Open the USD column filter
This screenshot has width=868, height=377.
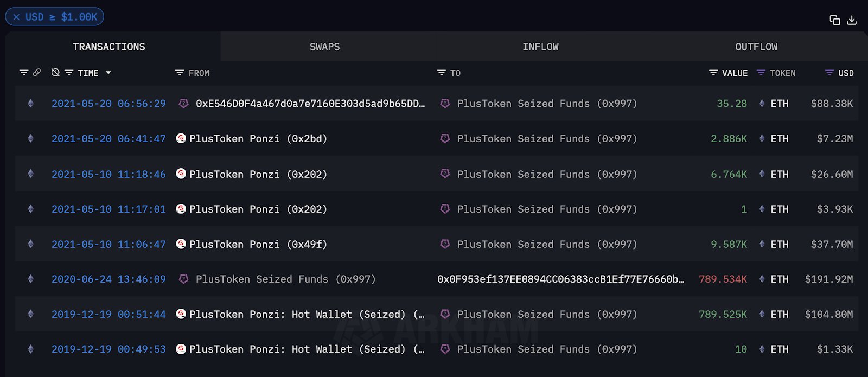tap(829, 72)
